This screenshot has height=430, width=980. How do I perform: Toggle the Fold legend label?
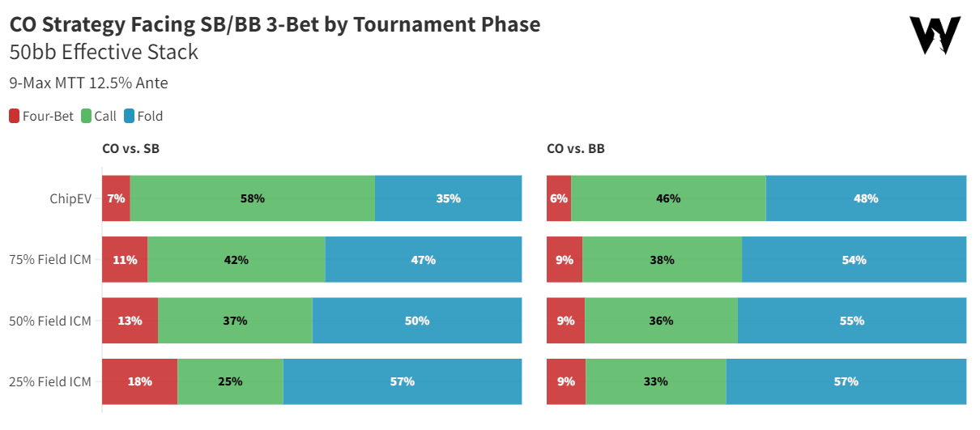click(150, 116)
